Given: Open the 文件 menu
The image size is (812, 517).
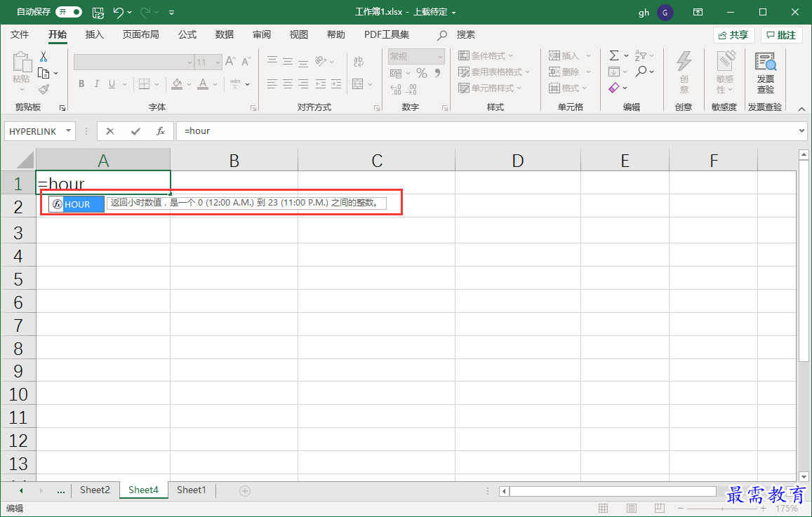Looking at the screenshot, I should point(20,34).
